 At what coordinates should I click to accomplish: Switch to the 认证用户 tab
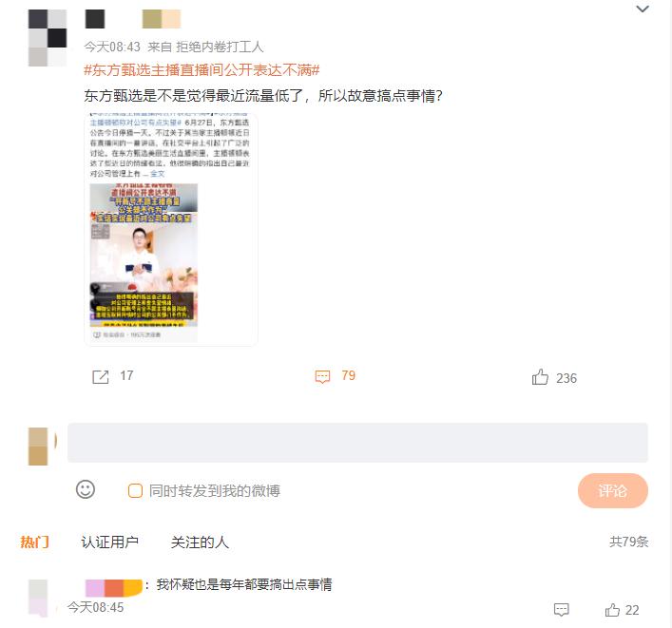point(109,542)
